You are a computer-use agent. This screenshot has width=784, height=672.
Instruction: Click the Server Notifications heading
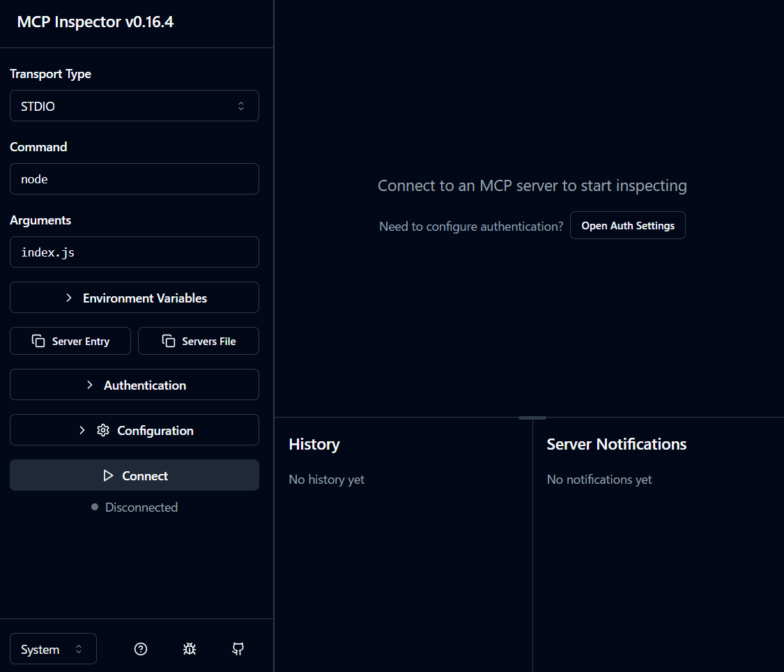(617, 444)
